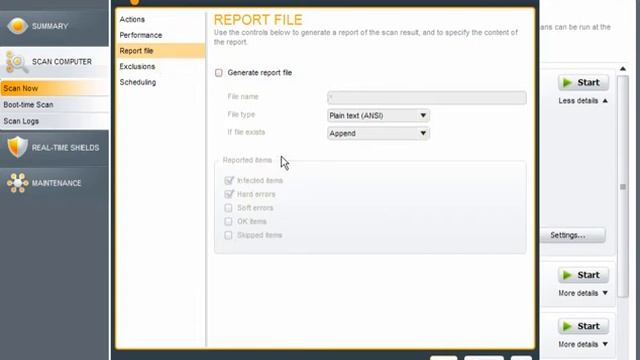Select Scan Logs in sidebar
This screenshot has width=640, height=360.
point(54,121)
